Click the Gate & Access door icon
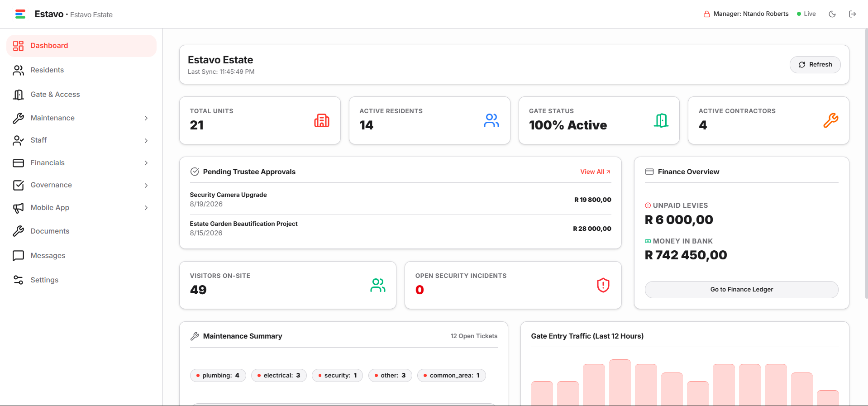Screen dimensions: 868x406 click(x=18, y=95)
